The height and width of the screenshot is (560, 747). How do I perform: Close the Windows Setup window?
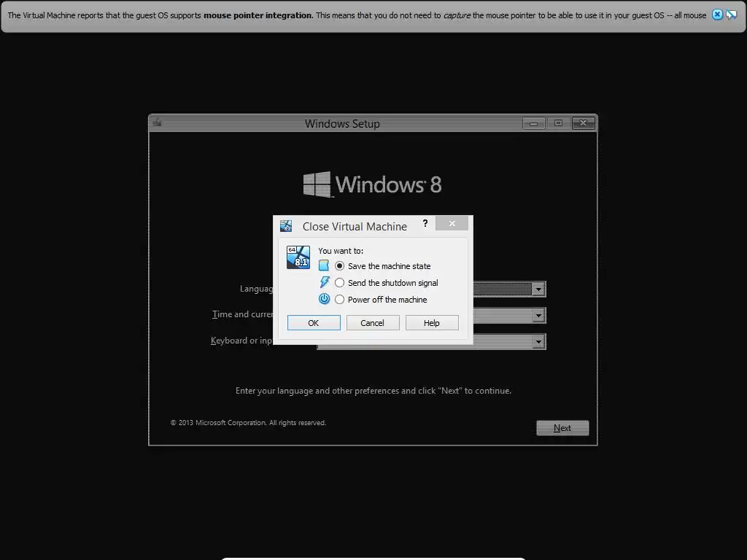(583, 123)
